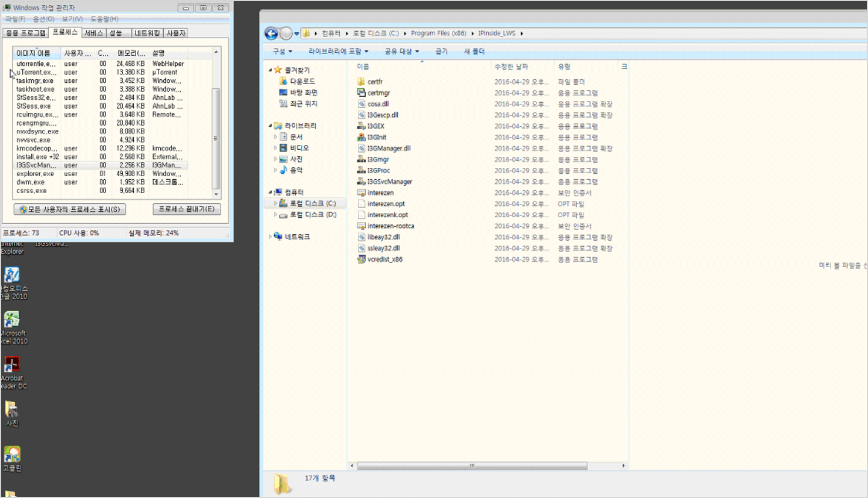Switch to the 네트워킹 tab
The width and height of the screenshot is (868, 498).
point(147,33)
